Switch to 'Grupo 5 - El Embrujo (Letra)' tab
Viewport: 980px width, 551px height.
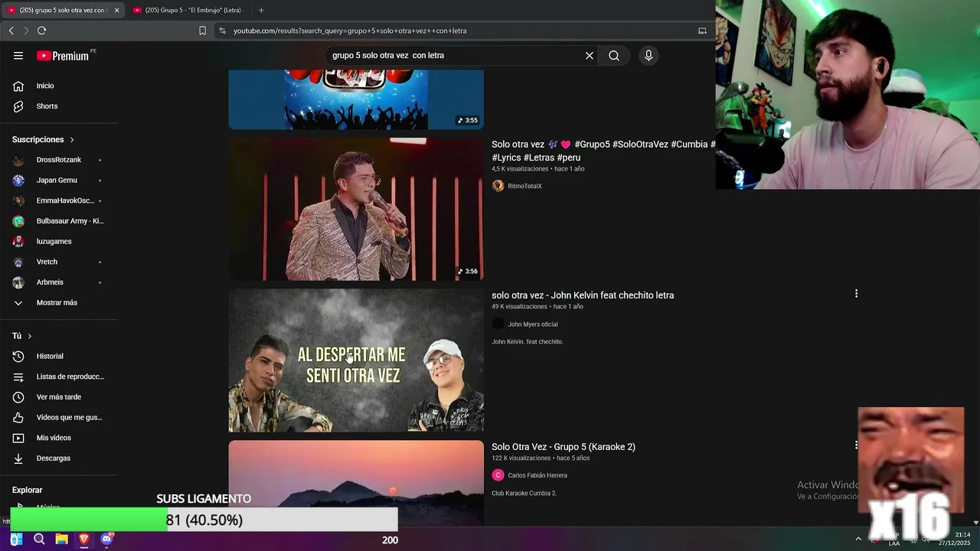(188, 10)
